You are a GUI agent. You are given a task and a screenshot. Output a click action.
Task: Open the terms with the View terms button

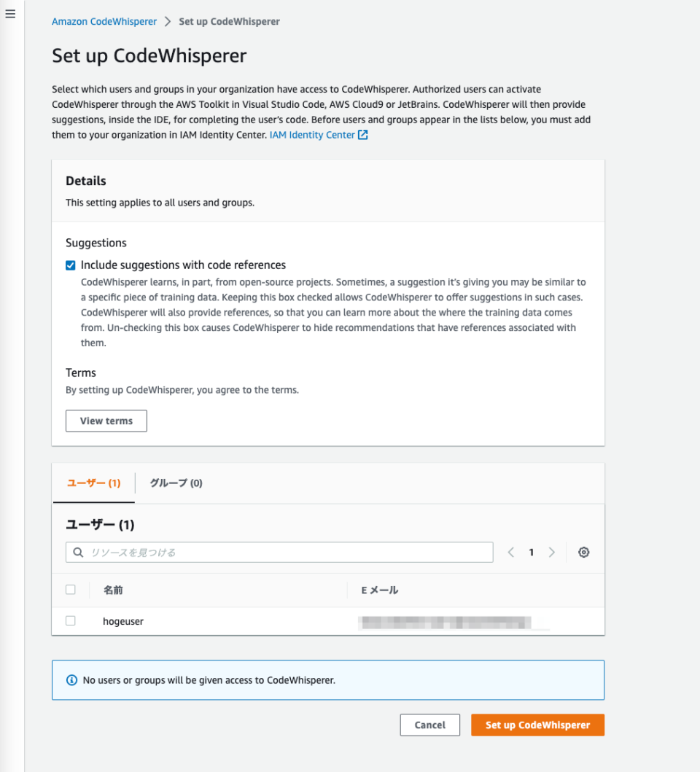[x=106, y=421]
